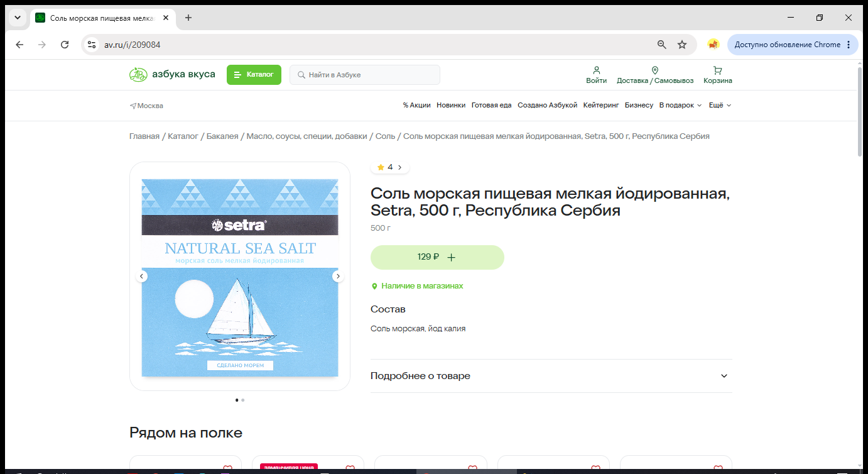Open the Соль breadcrumb link
Screen dimensions: 868x474
pos(385,136)
